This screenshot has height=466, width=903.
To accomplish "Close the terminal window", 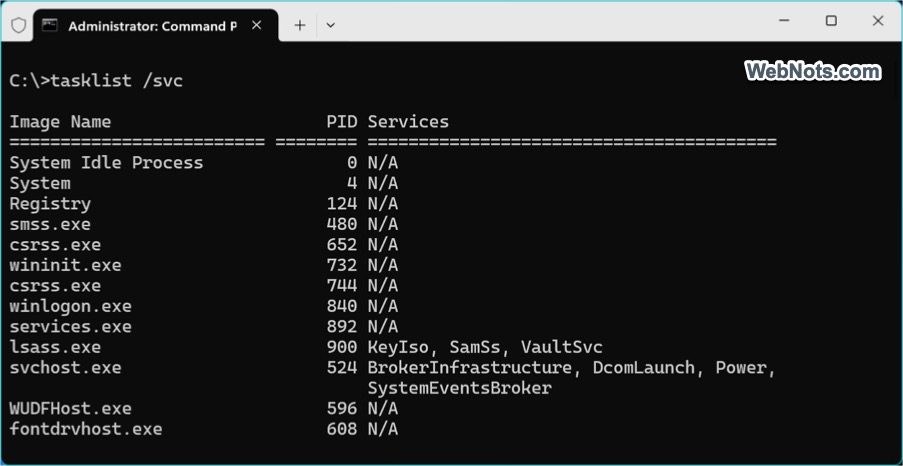I will (878, 21).
